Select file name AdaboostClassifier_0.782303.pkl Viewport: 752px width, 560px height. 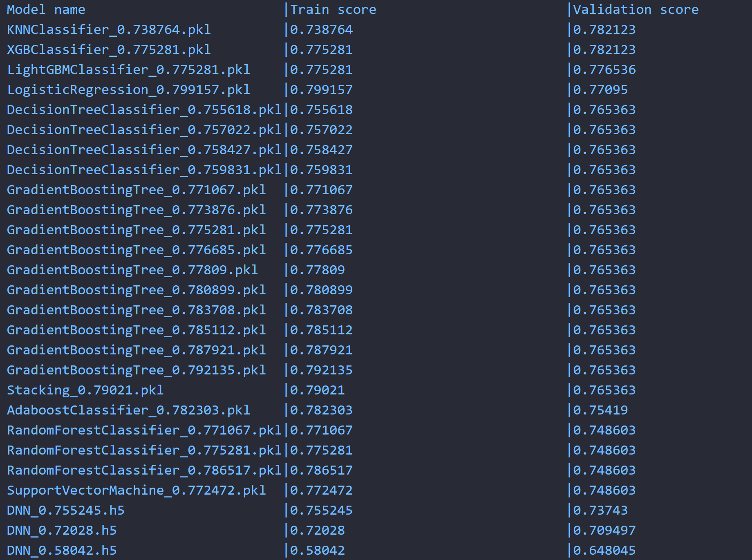coord(129,410)
